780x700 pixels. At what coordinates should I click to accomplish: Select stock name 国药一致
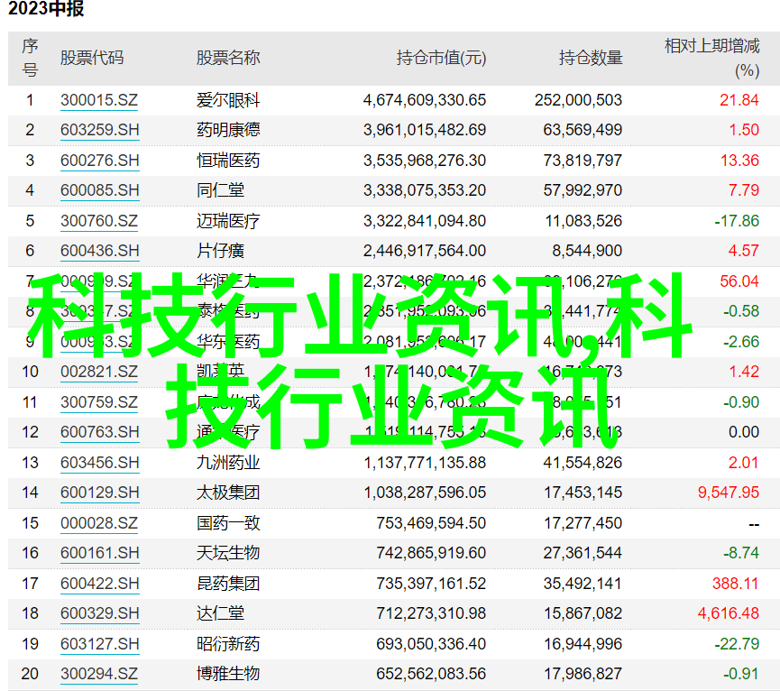[x=228, y=523]
